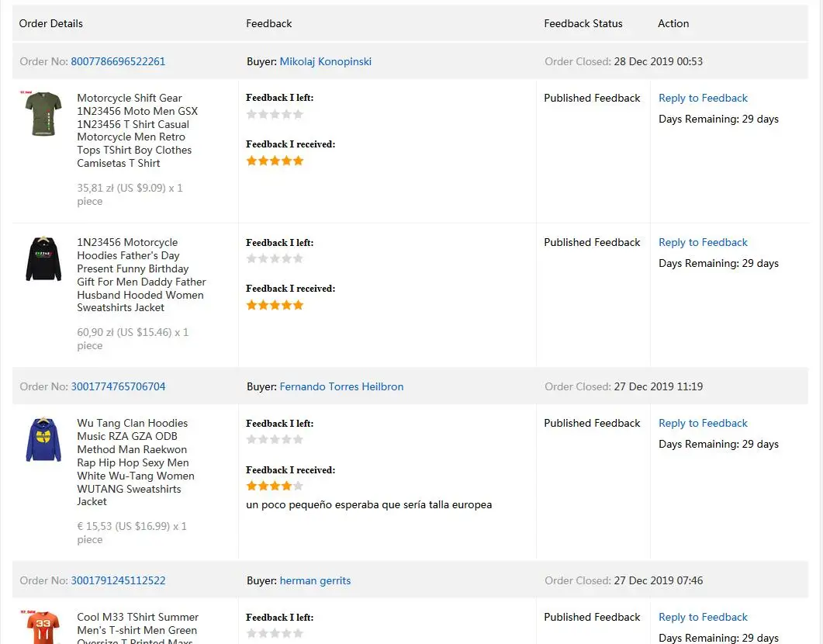Open buyer herman gerrits profile

tap(315, 580)
